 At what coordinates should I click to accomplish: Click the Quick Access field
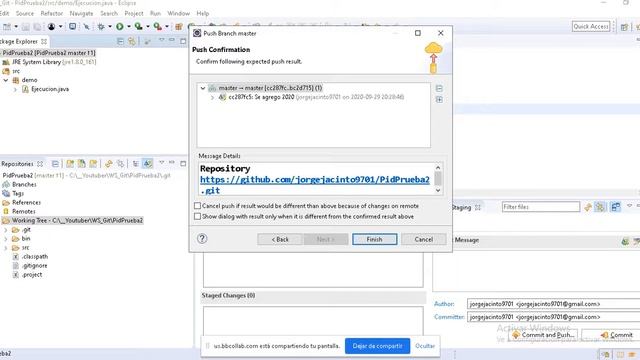591,27
